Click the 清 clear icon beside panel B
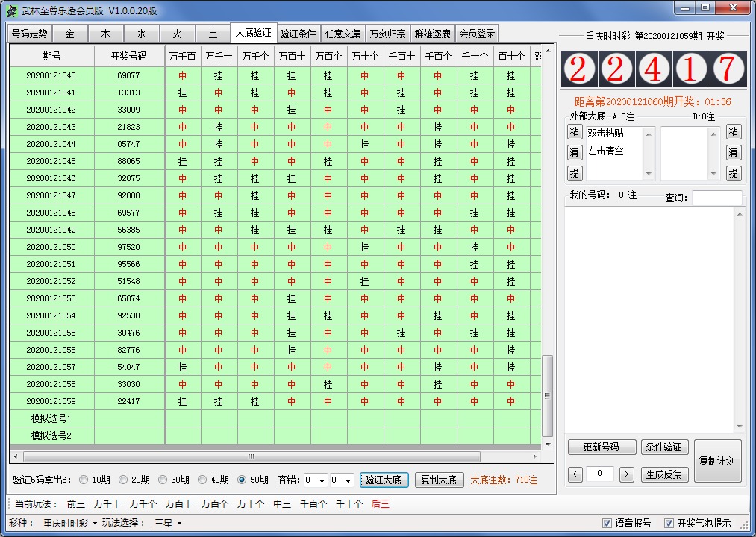Image resolution: width=756 pixels, height=537 pixels. pyautogui.click(x=734, y=152)
